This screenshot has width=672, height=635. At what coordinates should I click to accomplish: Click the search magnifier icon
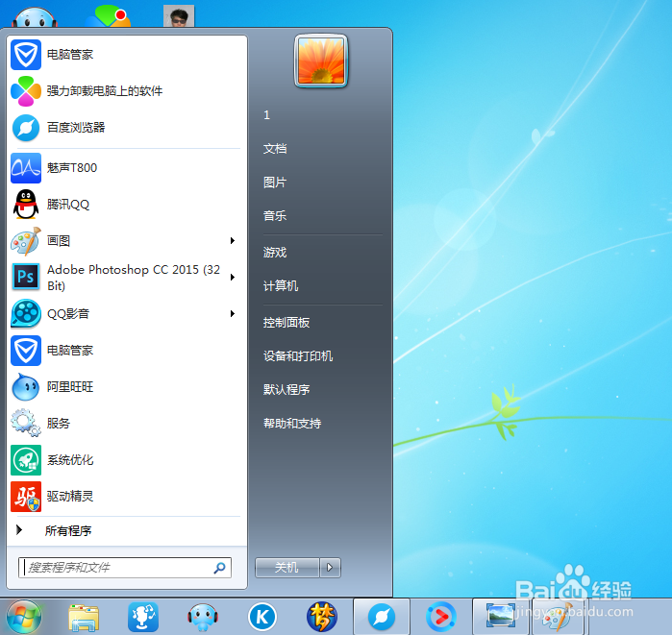click(220, 568)
